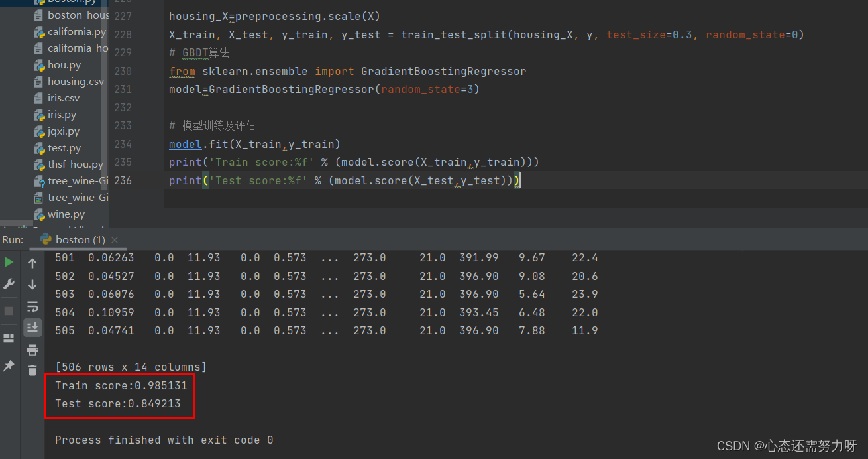Viewport: 868px width, 459px height.
Task: Select tree_wine-Gi image file
Action: [x=78, y=198]
